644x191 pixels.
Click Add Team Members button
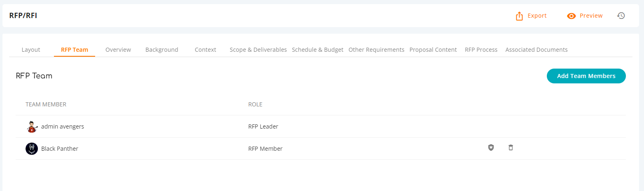(x=586, y=76)
